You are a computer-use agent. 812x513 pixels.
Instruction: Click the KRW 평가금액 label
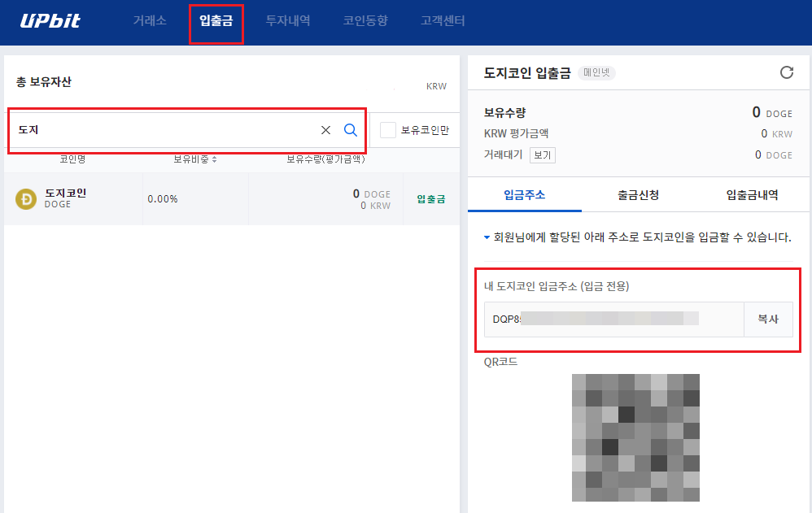(517, 133)
